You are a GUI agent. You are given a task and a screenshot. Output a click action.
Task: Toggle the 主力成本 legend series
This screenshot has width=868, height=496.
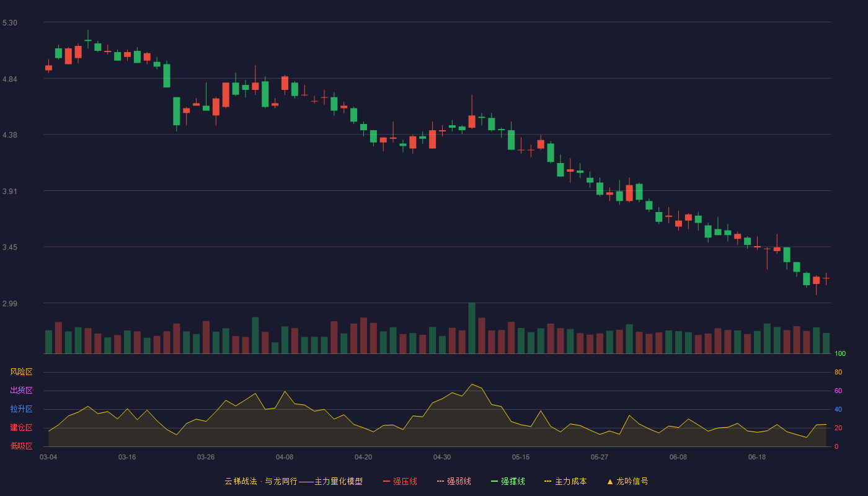(565, 481)
